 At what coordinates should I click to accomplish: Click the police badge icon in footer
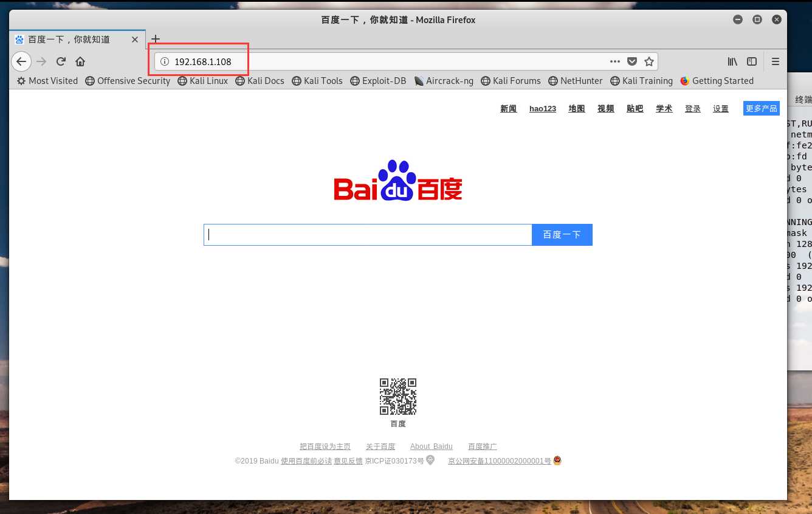click(557, 460)
